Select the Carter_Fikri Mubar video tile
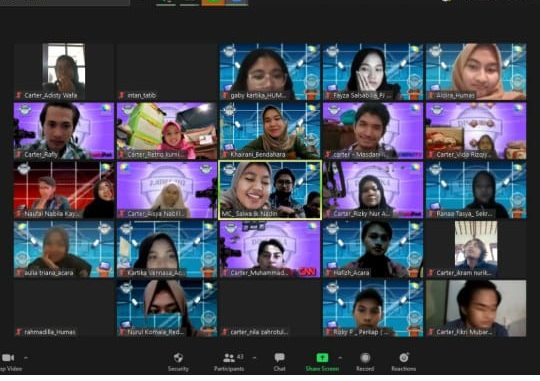Screen dimensions: 540x381 (x=476, y=308)
